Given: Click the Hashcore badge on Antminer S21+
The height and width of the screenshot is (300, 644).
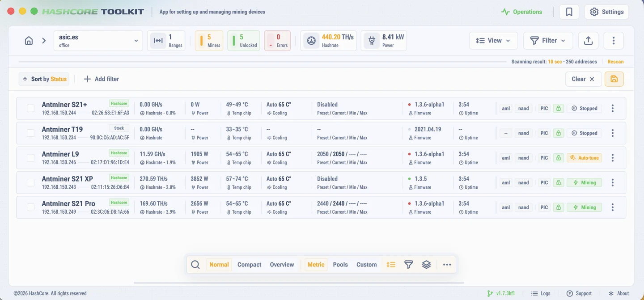Looking at the screenshot, I should click(119, 103).
